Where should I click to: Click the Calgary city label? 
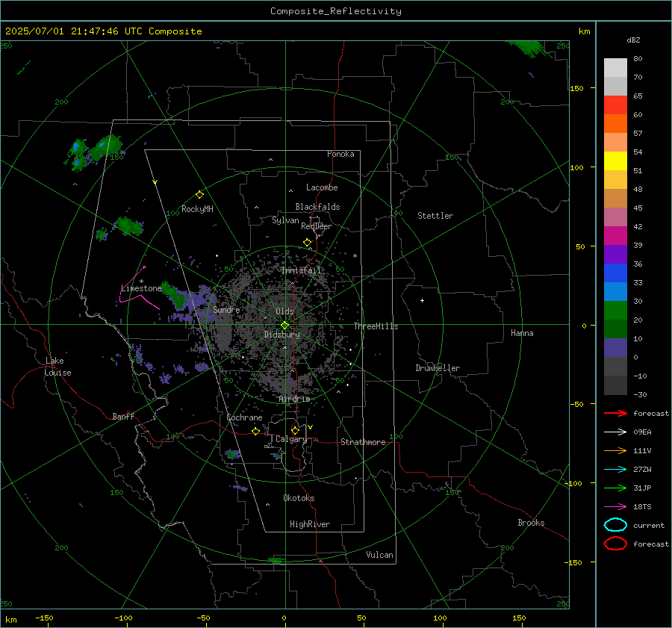[x=291, y=439]
